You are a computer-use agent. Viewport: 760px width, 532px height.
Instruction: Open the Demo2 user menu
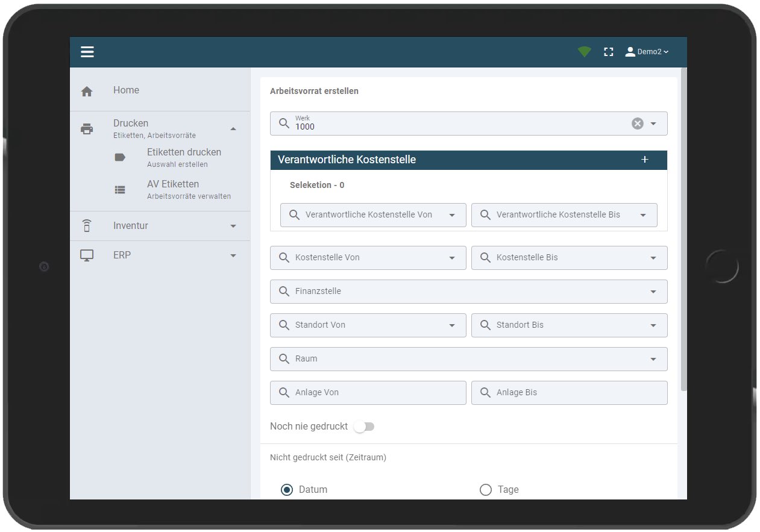647,51
